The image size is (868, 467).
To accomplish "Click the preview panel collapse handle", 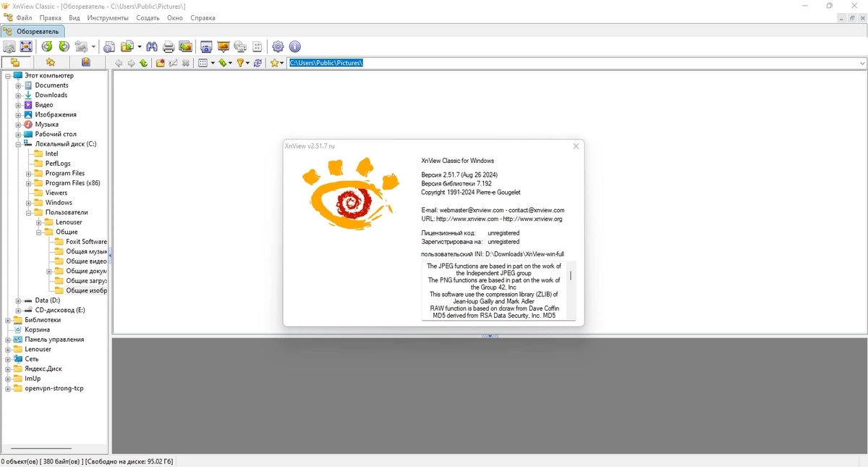I will coord(490,336).
